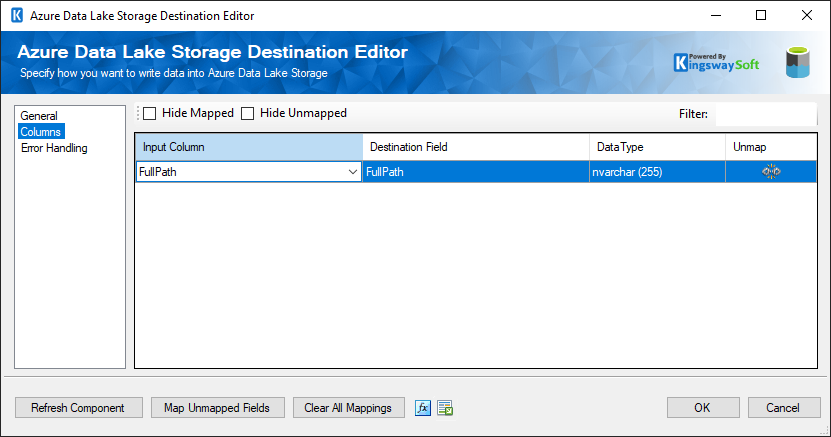Open the expression fx editor icon
Image resolution: width=831 pixels, height=437 pixels.
tap(422, 408)
